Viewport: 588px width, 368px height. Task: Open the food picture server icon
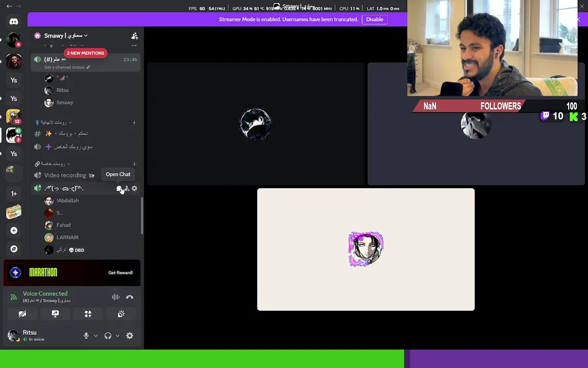(13, 212)
